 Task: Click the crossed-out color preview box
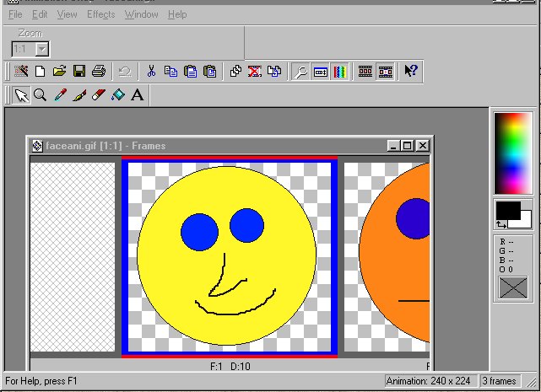coord(513,287)
